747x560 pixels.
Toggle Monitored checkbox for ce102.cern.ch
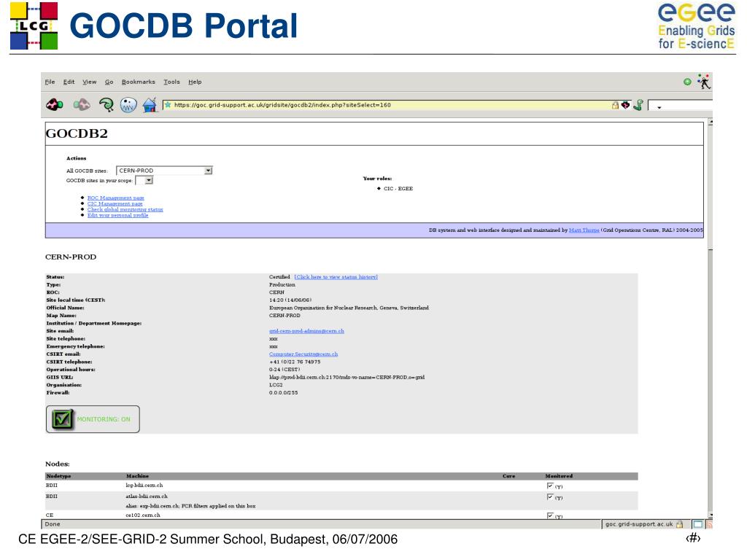550,516
